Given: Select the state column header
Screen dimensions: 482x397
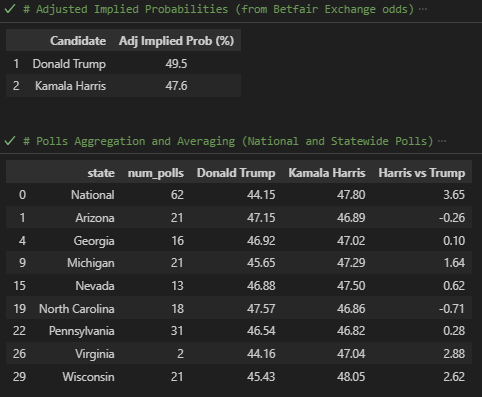Looking at the screenshot, I should point(101,173).
